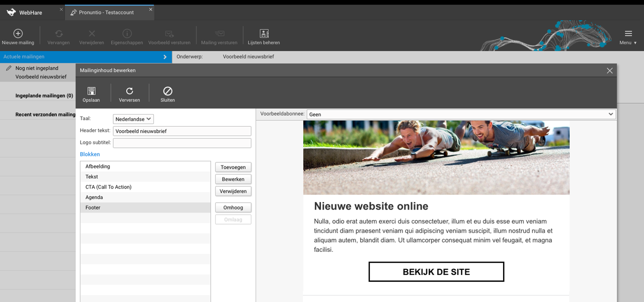Image resolution: width=644 pixels, height=302 pixels.
Task: Click the Sluiten icon in the dialog toolbar
Action: (168, 91)
